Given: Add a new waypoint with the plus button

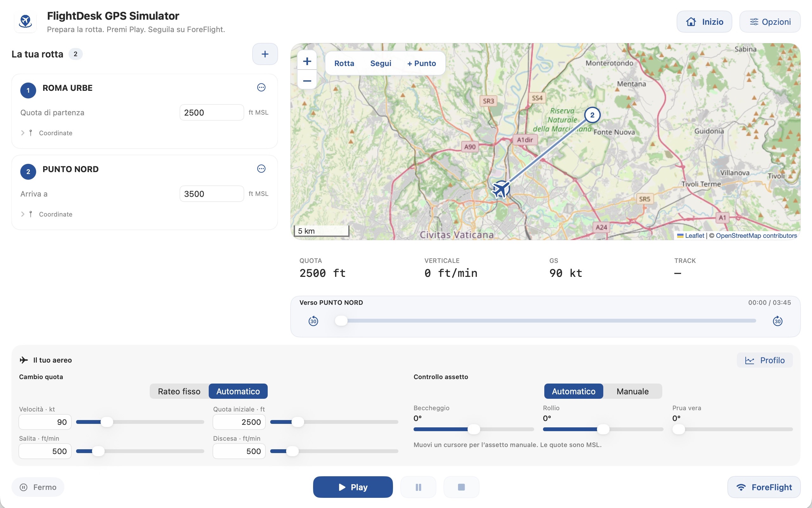Looking at the screenshot, I should click(265, 54).
